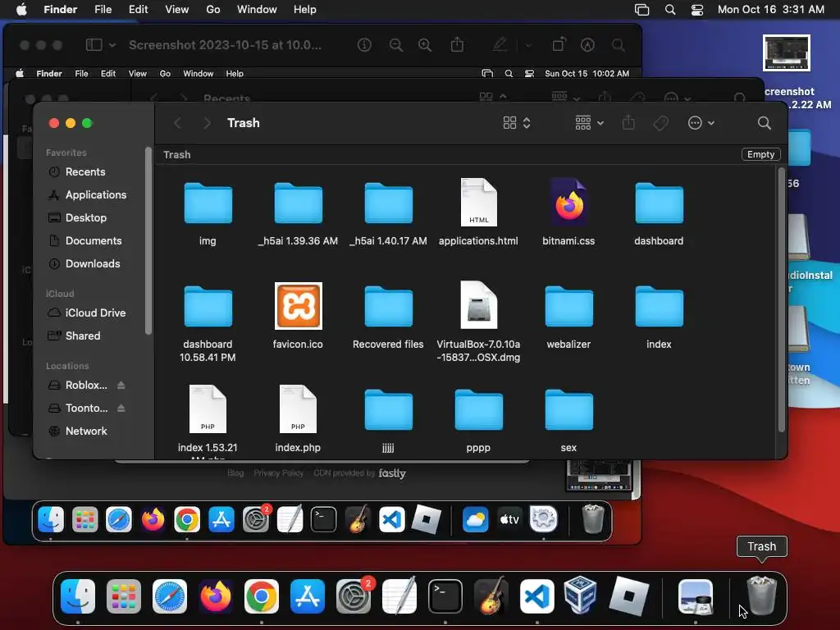Open the Screenshot thumbnail on the desktop
The width and height of the screenshot is (840, 630).
pos(787,53)
